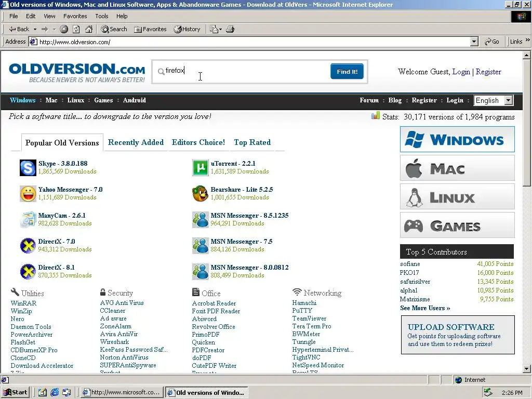Click the page scrollbar up arrow

[x=527, y=55]
